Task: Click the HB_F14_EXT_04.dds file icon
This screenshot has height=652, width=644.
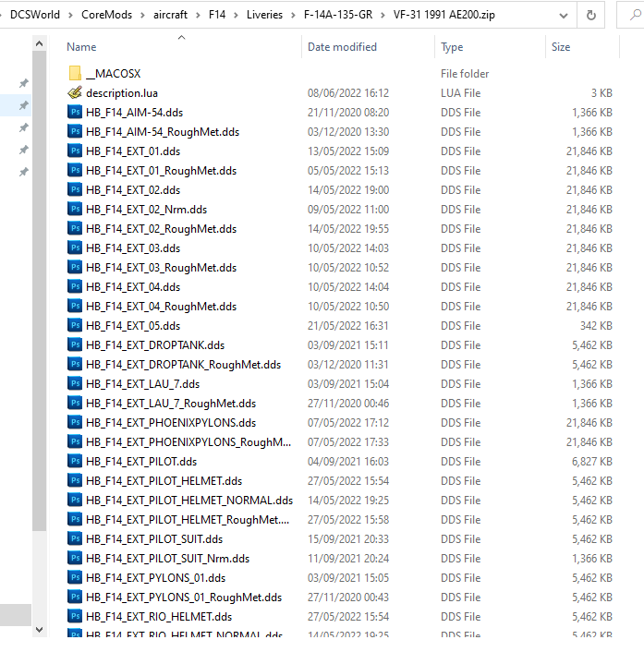Action: click(x=75, y=287)
